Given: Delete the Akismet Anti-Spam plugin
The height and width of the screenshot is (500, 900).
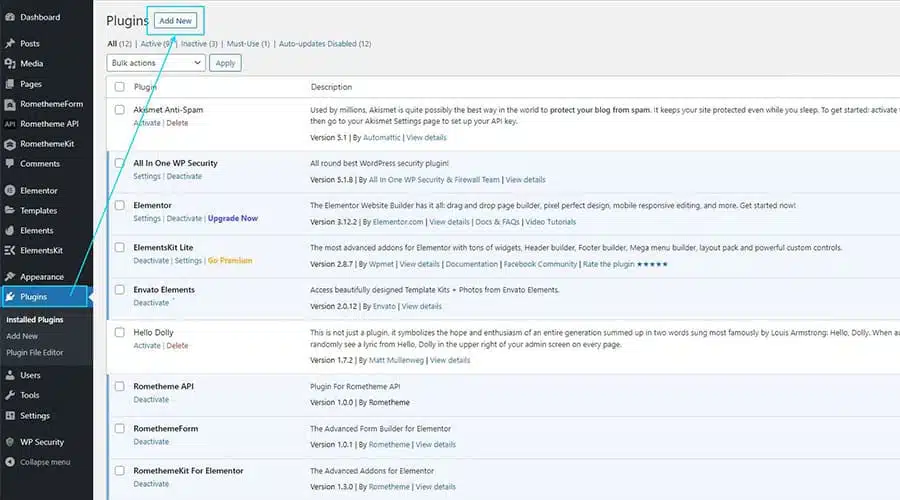Looking at the screenshot, I should 177,123.
